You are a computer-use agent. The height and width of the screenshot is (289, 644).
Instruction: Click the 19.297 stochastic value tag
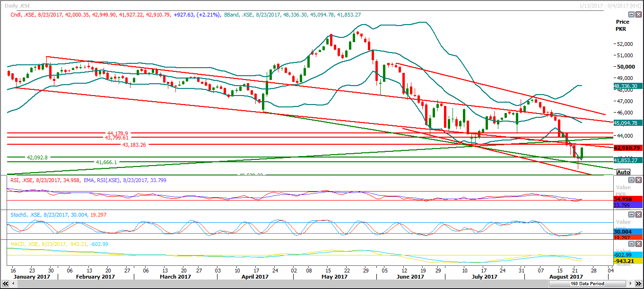[x=627, y=237]
